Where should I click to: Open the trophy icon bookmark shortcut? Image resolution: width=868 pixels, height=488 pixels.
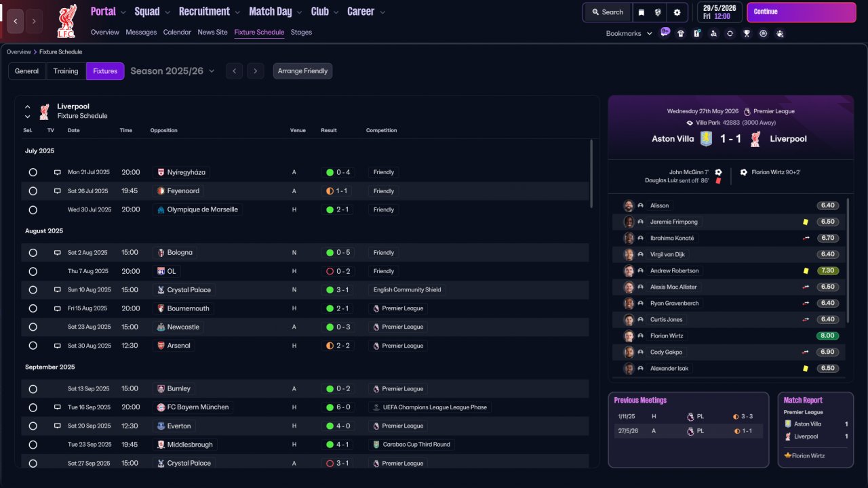click(x=747, y=33)
